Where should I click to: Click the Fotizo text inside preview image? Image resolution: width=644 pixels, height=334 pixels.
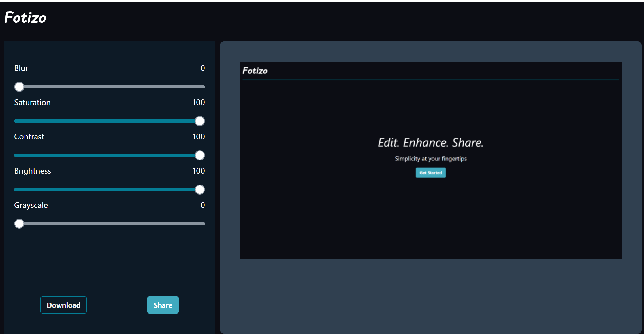pos(255,71)
